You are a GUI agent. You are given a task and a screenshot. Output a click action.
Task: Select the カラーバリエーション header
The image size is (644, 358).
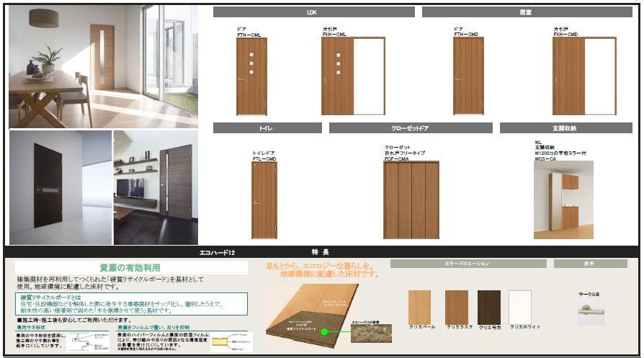[468, 264]
